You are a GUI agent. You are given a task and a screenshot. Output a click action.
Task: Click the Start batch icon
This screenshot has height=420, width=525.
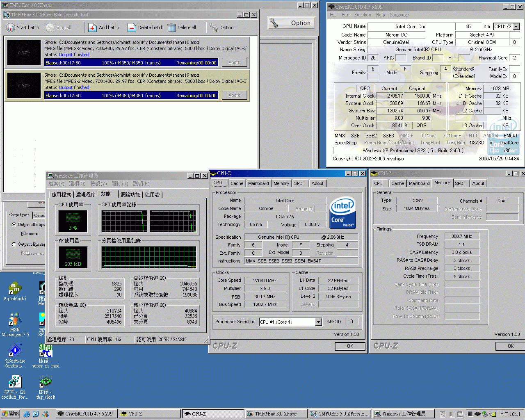coord(11,27)
